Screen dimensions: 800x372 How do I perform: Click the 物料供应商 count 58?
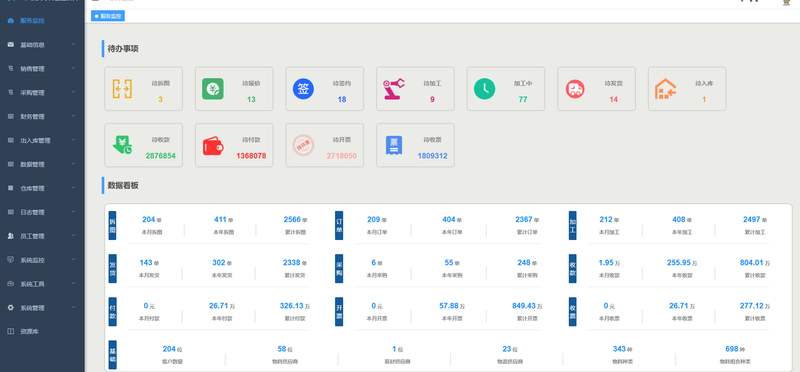tap(282, 349)
